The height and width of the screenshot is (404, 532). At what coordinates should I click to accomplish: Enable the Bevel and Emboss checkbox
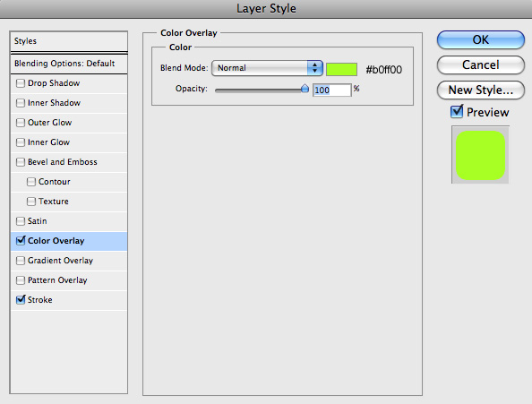click(21, 162)
